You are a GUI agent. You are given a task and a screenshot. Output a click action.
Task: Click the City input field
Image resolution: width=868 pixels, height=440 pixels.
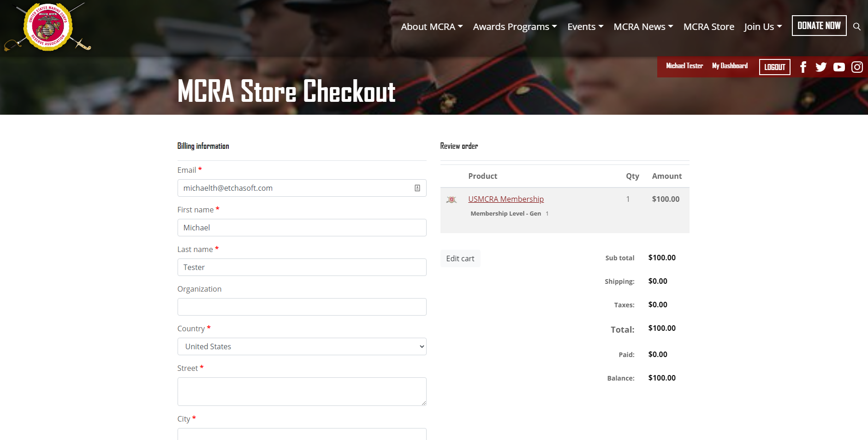(302, 434)
